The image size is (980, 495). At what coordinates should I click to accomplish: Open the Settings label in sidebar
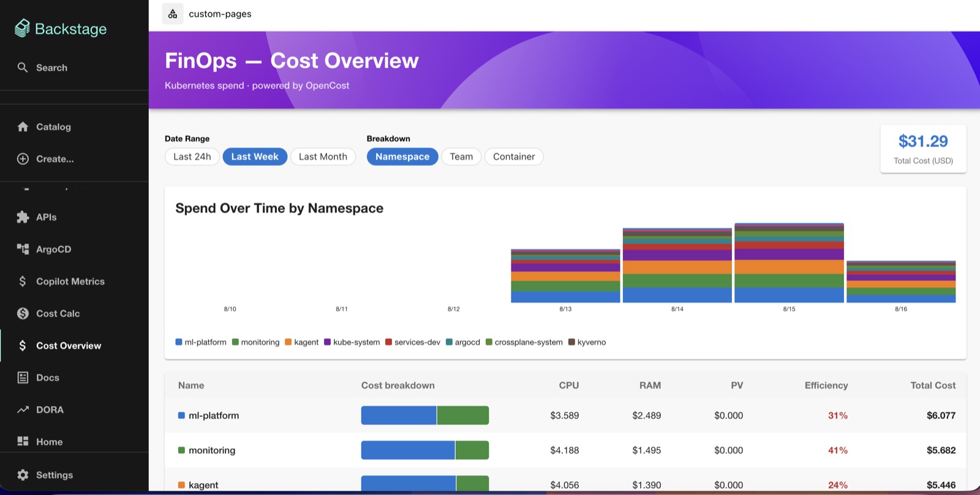pos(55,475)
